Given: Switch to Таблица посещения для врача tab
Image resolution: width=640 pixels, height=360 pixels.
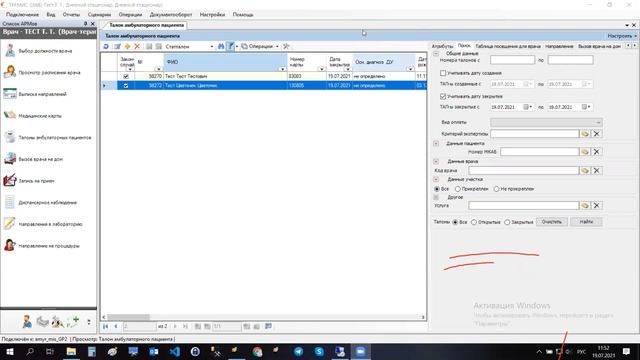Looking at the screenshot, I should pyautogui.click(x=508, y=46).
